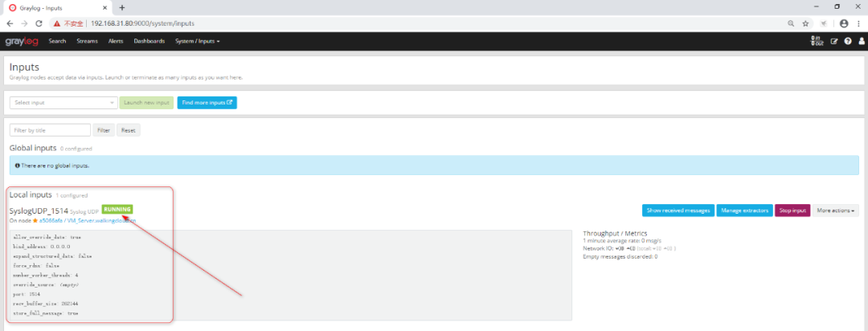The image size is (868, 331).
Task: Click the zoom magnifier icon in address bar
Action: tap(791, 24)
